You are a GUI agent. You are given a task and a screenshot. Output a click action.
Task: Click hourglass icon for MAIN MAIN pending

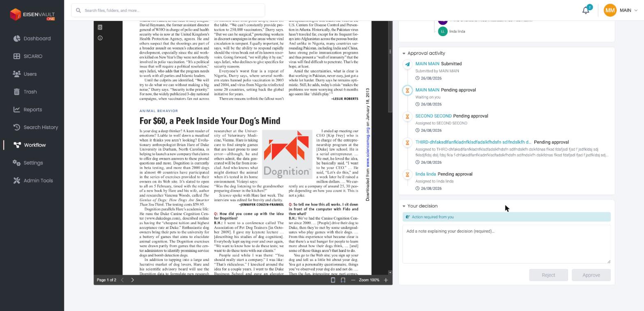407,91
